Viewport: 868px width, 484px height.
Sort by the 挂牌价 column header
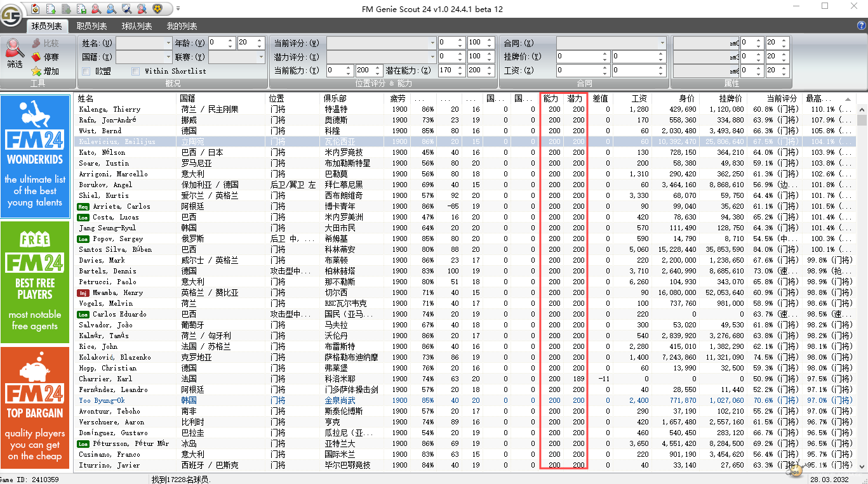[723, 99]
